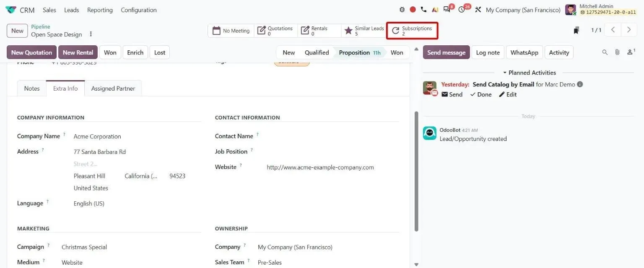The height and width of the screenshot is (268, 644).
Task: Switch to the Notes tab
Action: tap(32, 88)
